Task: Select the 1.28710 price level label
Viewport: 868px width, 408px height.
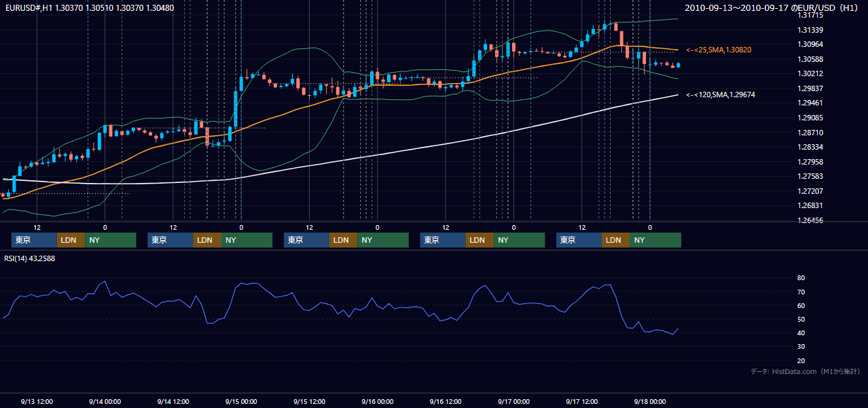Action: (x=810, y=133)
